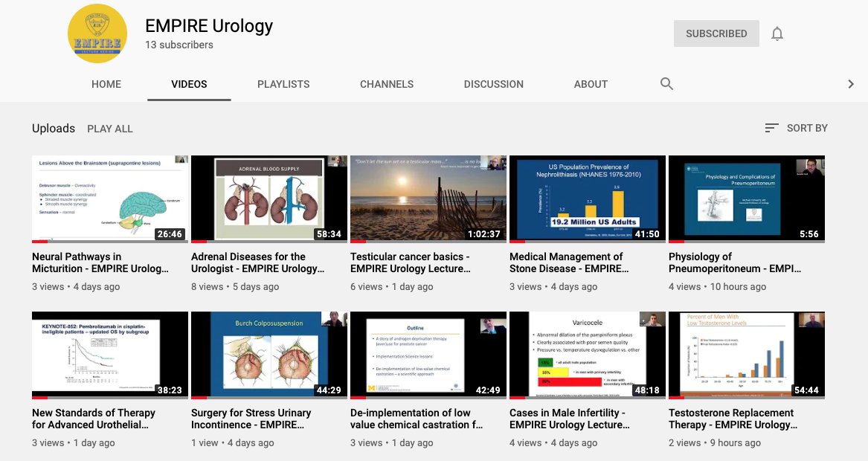Open the KEYNOTE-052 Pembrolizumab thumbnail
The height and width of the screenshot is (461, 868).
coord(110,355)
